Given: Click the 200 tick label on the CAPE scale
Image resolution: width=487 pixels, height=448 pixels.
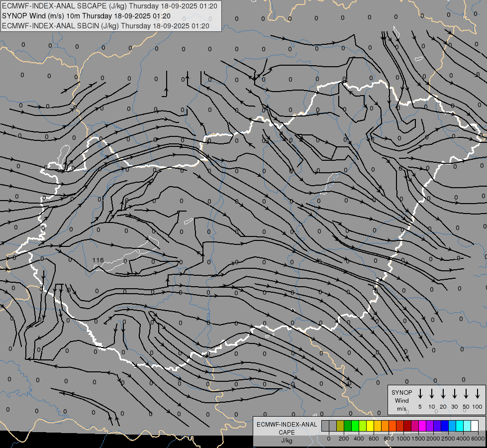Looking at the screenshot, I should (x=344, y=439).
